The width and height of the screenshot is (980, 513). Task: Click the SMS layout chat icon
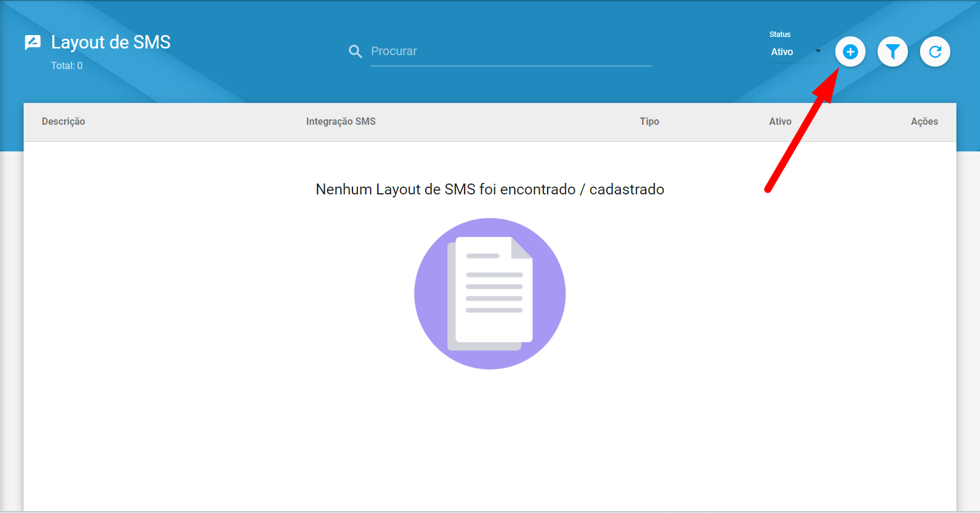point(33,42)
